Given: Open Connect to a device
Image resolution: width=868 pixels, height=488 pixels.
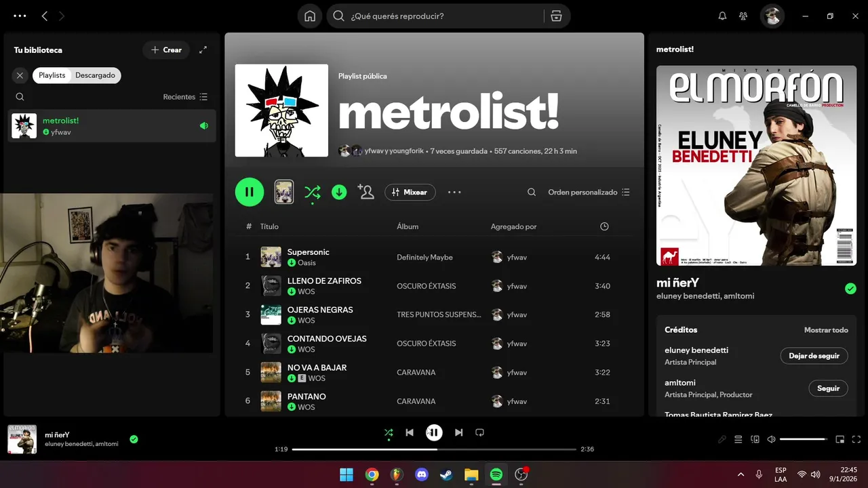Looking at the screenshot, I should click(x=755, y=439).
